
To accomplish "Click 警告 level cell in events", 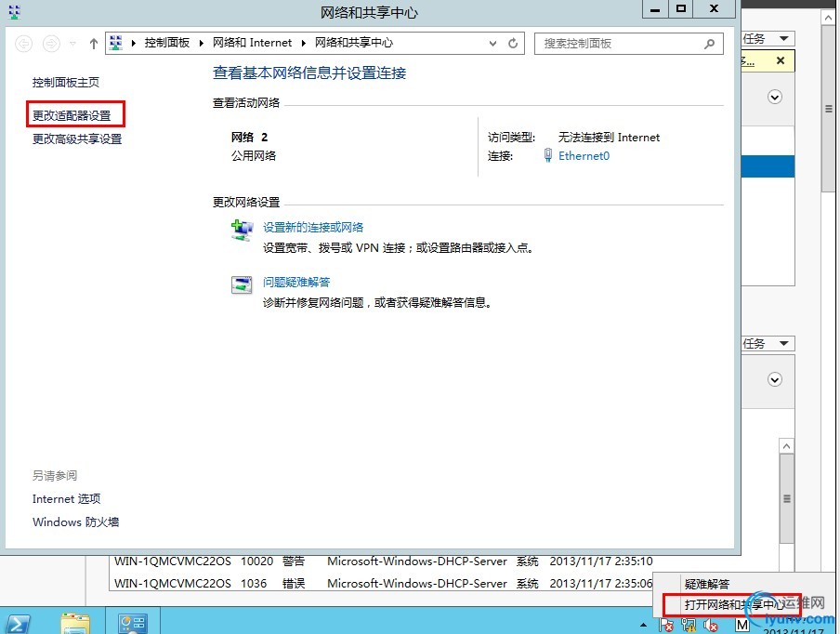I will tap(294, 561).
